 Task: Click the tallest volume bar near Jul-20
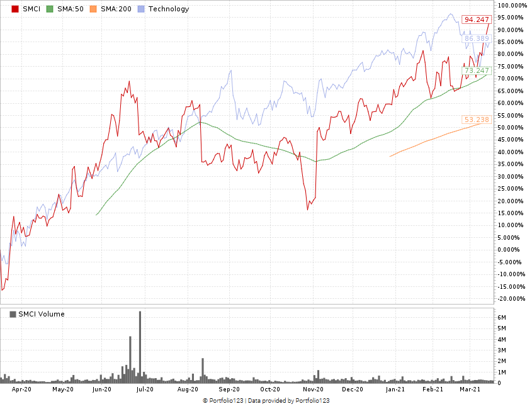point(140,347)
